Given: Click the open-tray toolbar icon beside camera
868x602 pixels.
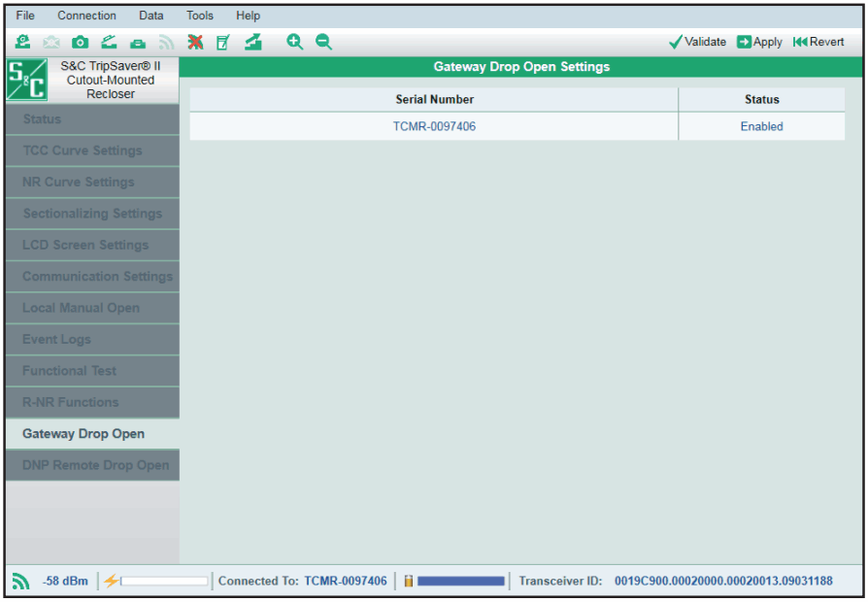Looking at the screenshot, I should click(109, 42).
